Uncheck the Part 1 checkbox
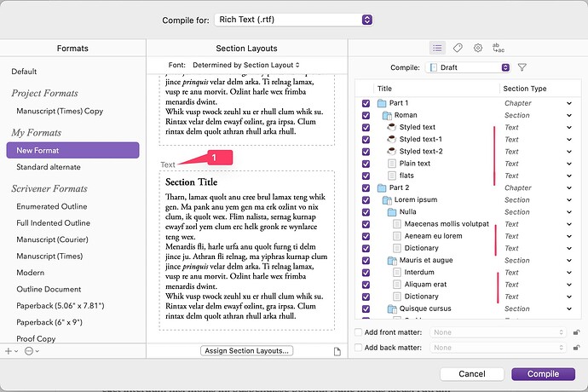Viewport: 588px width, 392px height. pyautogui.click(x=366, y=103)
